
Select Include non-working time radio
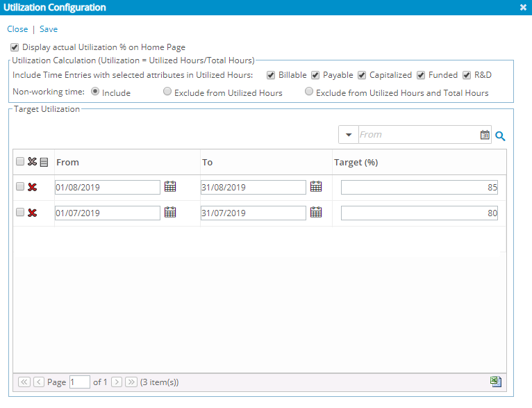coord(95,91)
